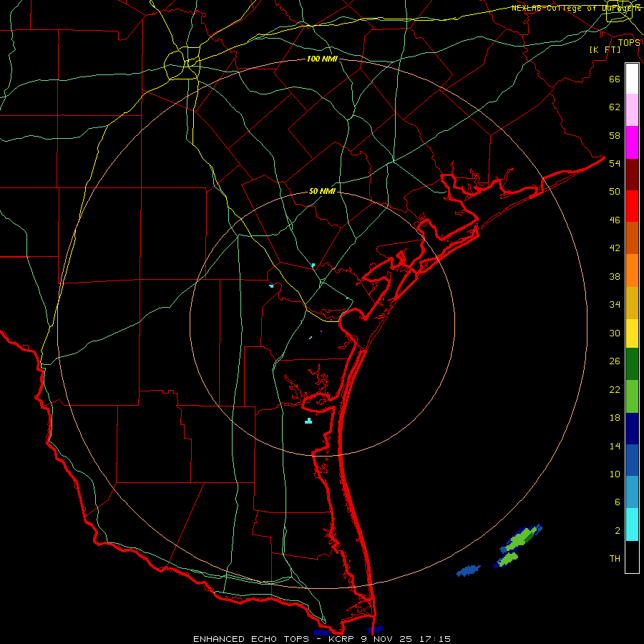Click the navy 18 kft legend swatch
The image size is (644, 644).
[632, 429]
